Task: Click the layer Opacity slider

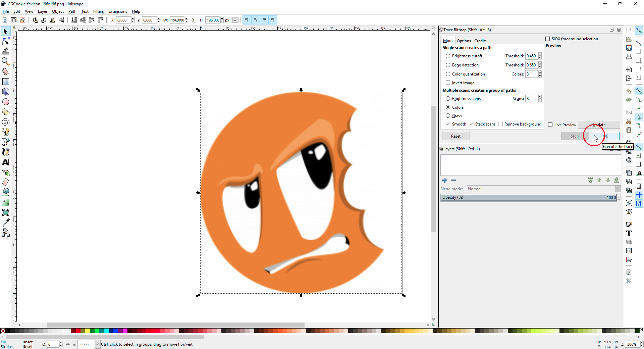Action: point(529,198)
